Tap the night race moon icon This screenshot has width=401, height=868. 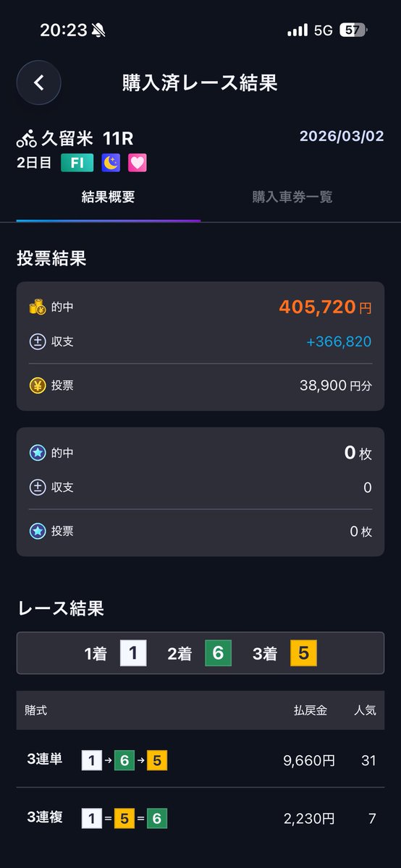(x=111, y=163)
